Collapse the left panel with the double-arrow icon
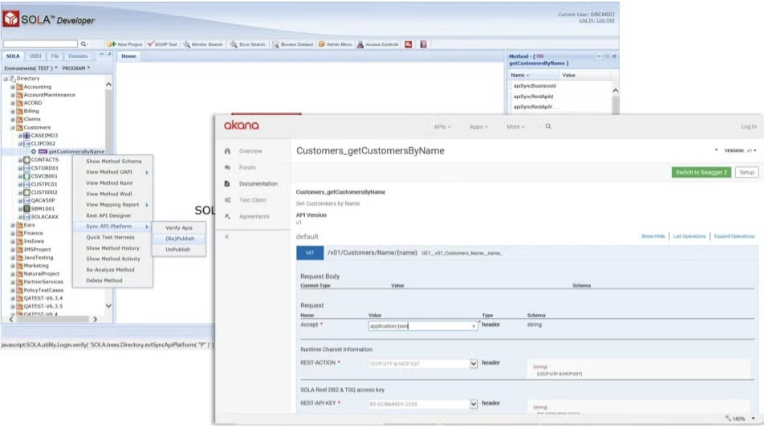The height and width of the screenshot is (428, 764). coord(101,56)
